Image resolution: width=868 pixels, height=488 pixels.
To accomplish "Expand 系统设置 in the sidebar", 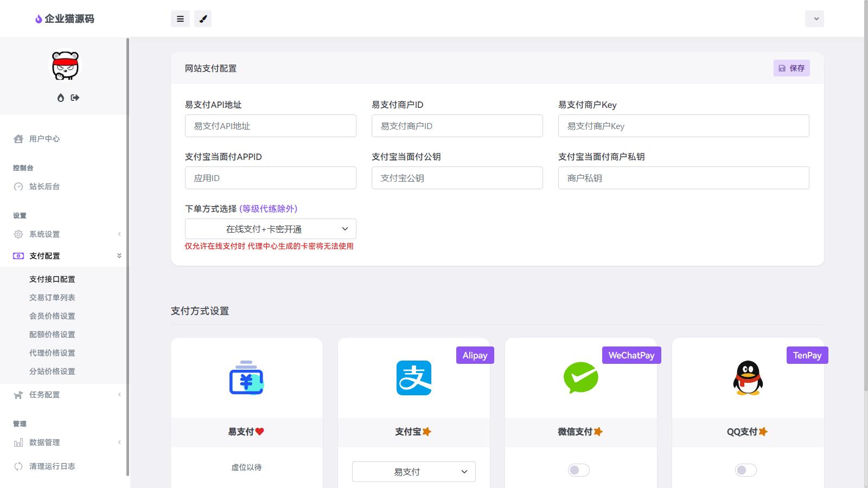I will 44,234.
